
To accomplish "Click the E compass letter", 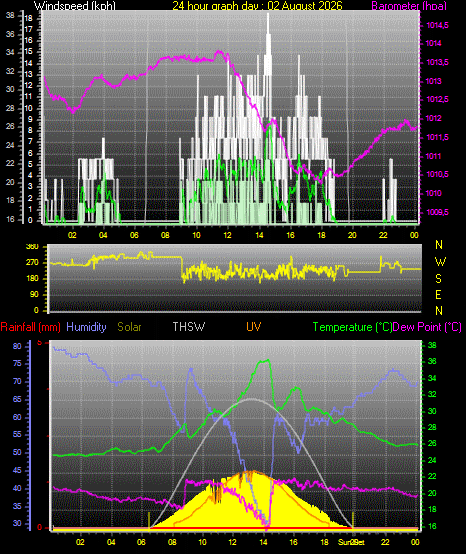I will click(438, 295).
